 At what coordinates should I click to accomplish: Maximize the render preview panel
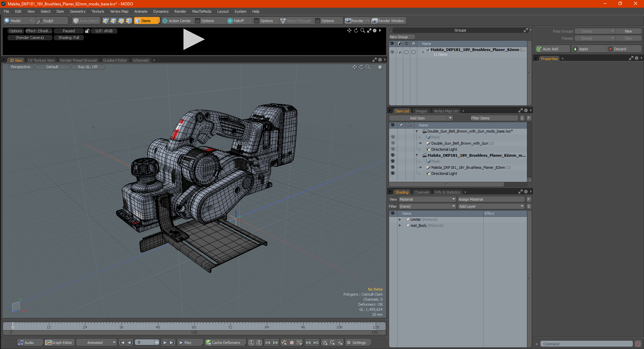tap(369, 31)
